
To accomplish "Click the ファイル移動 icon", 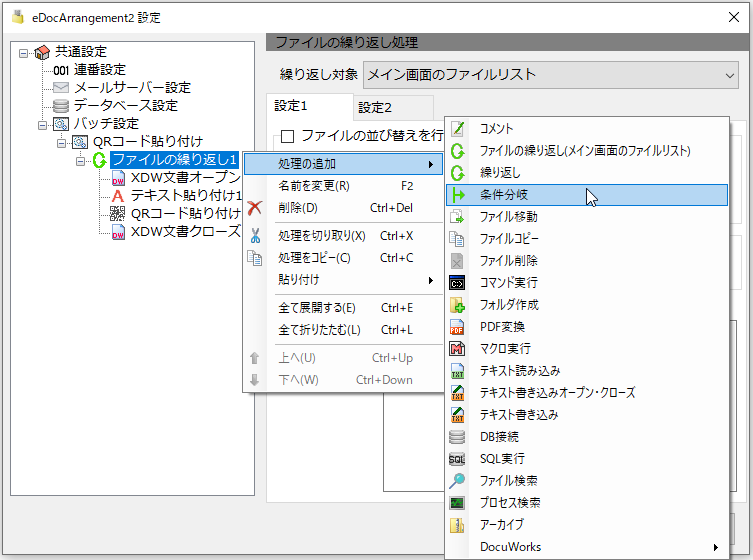I will (x=457, y=217).
